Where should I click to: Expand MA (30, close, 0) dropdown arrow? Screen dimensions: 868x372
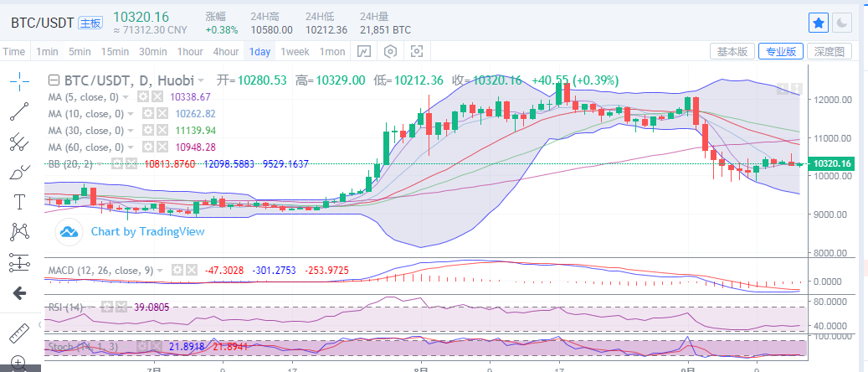[131, 130]
